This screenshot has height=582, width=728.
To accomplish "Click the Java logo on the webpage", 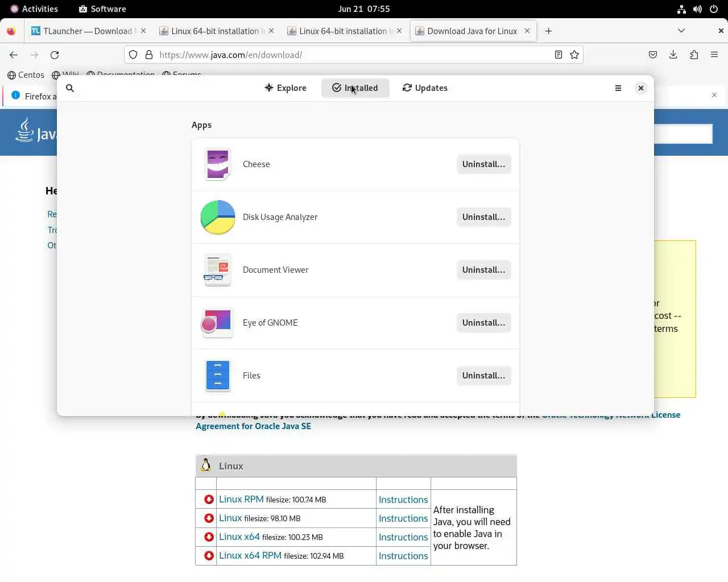I will coord(35,131).
